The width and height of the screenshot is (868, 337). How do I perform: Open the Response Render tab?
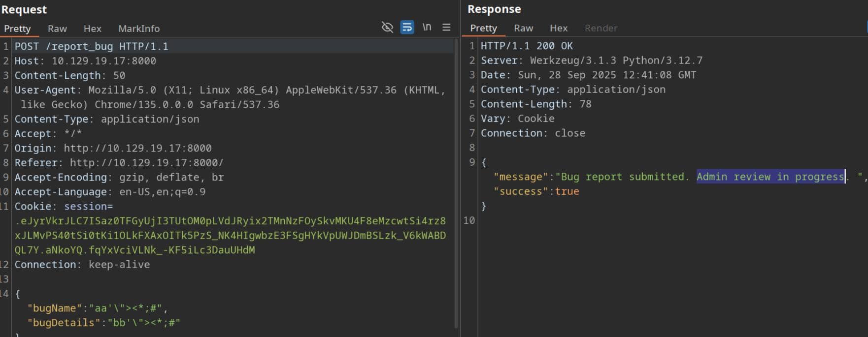coord(601,28)
